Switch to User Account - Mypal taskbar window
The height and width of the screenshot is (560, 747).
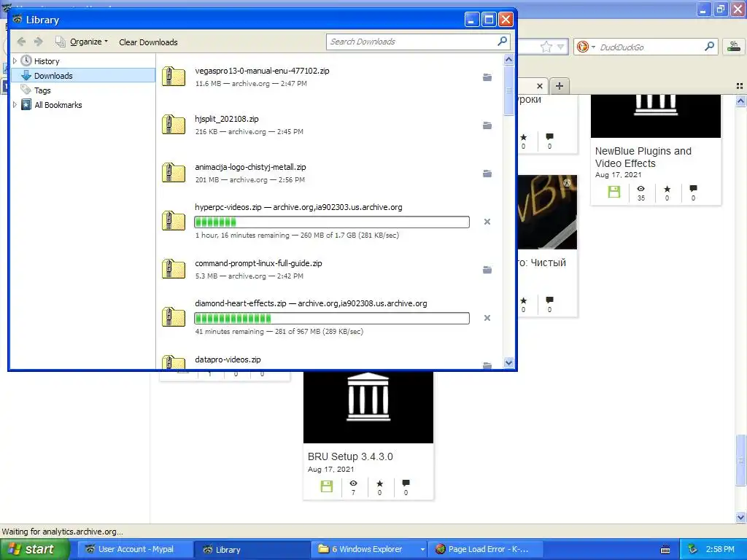pyautogui.click(x=134, y=550)
